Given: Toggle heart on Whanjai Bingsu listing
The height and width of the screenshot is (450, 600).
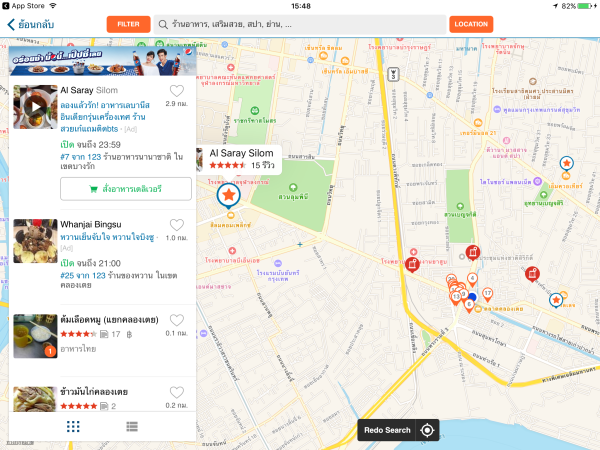Looking at the screenshot, I should [177, 225].
